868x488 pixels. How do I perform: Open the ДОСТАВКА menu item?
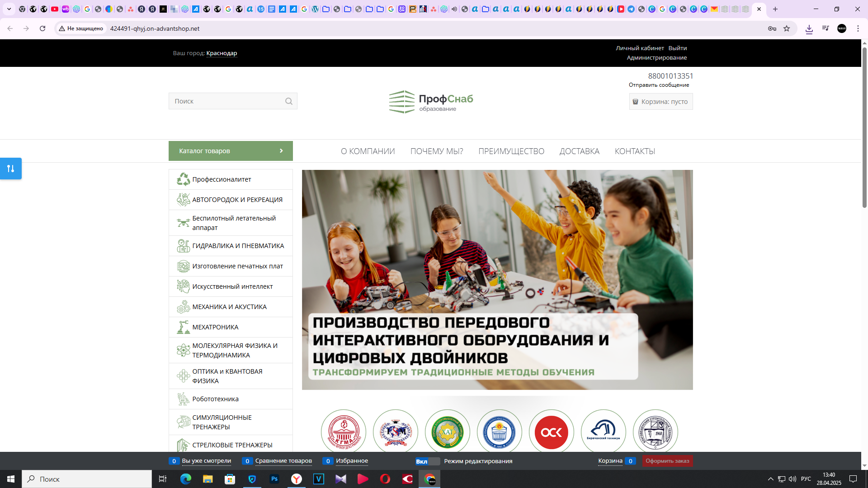click(580, 151)
